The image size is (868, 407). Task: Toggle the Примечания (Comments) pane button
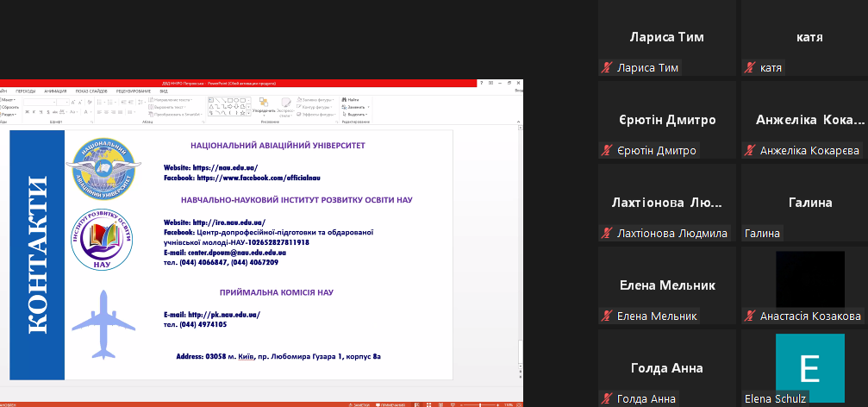pos(386,404)
